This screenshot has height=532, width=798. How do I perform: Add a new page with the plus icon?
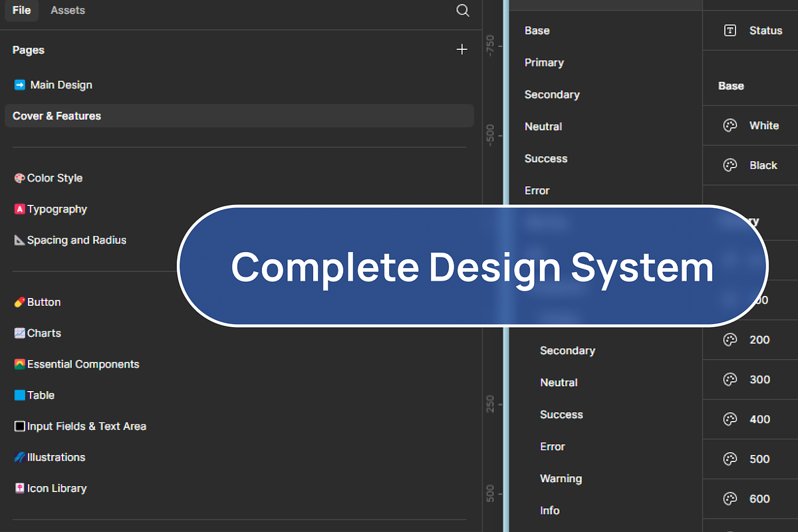pos(462,49)
